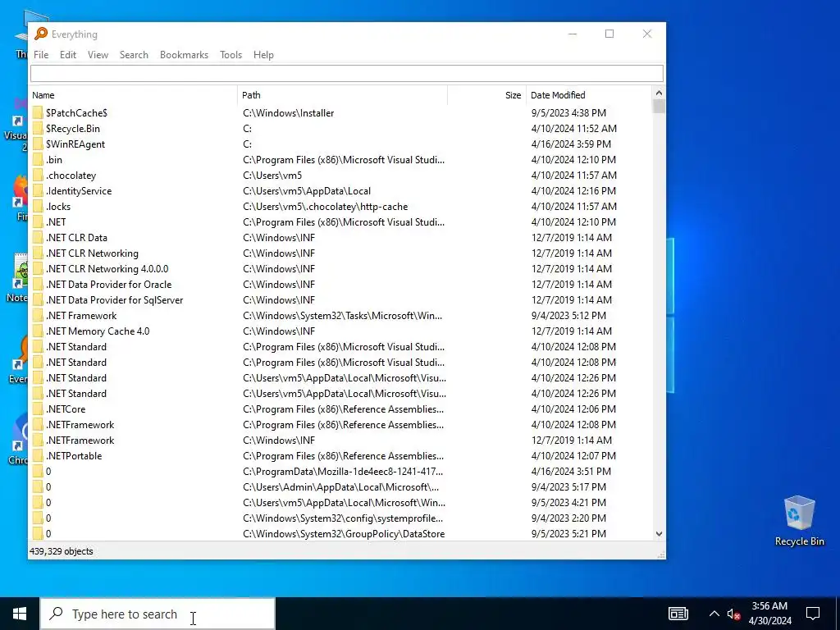Click folder icon of .chocolatey
Image resolution: width=840 pixels, height=630 pixels.
point(38,175)
